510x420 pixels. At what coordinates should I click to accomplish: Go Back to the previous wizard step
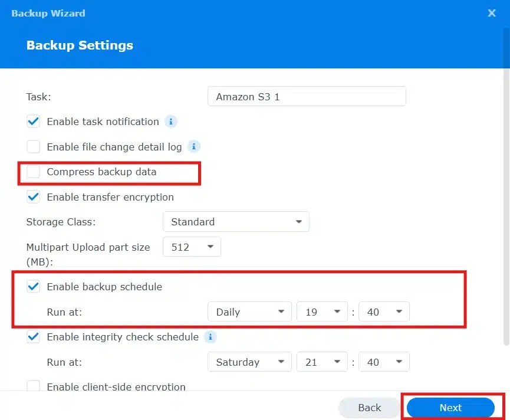click(x=370, y=408)
